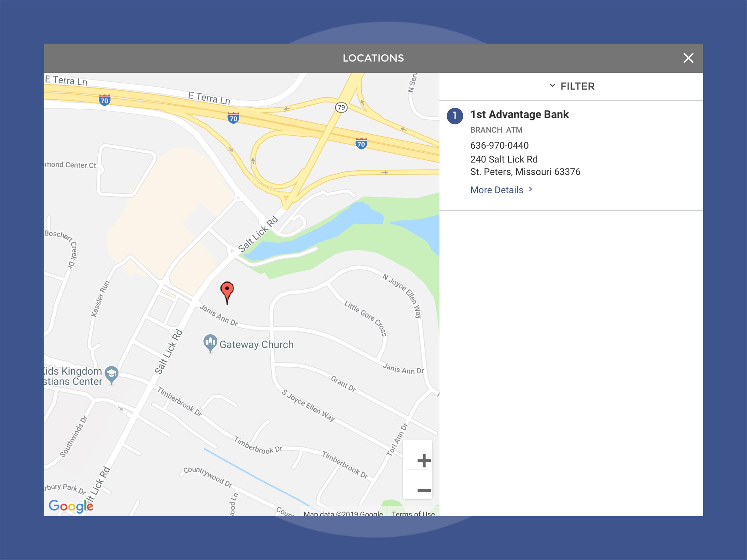Click the BRANCH label under the bank name
The width and height of the screenshot is (747, 560).
[x=486, y=130]
